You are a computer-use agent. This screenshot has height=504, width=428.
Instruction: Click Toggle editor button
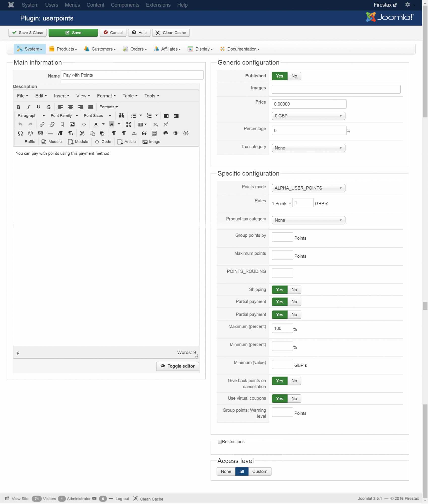177,366
